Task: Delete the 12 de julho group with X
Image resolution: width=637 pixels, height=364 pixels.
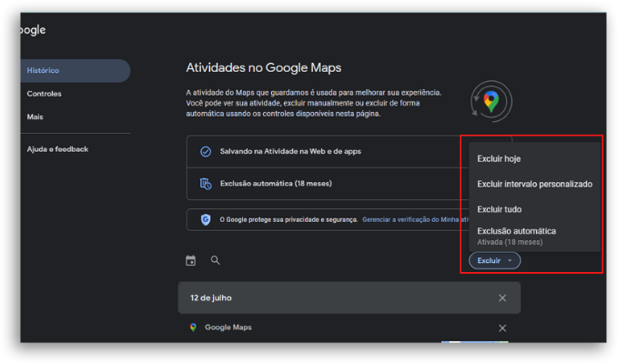Action: click(502, 298)
